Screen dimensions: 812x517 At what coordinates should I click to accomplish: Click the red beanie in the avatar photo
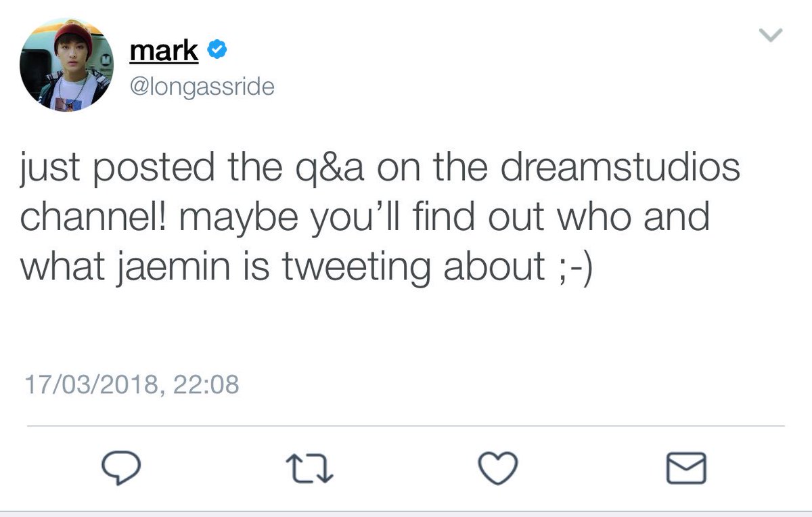tap(72, 32)
